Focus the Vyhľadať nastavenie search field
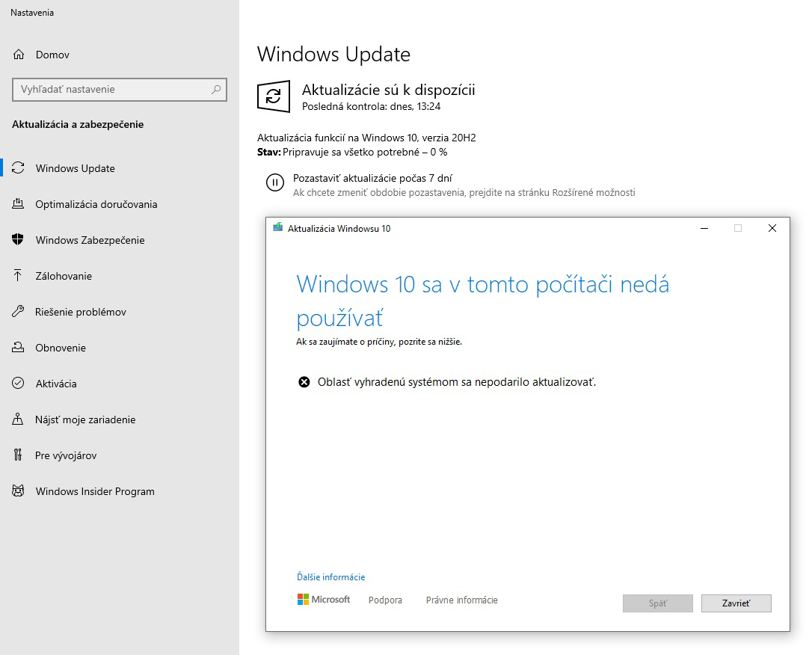 click(x=120, y=89)
